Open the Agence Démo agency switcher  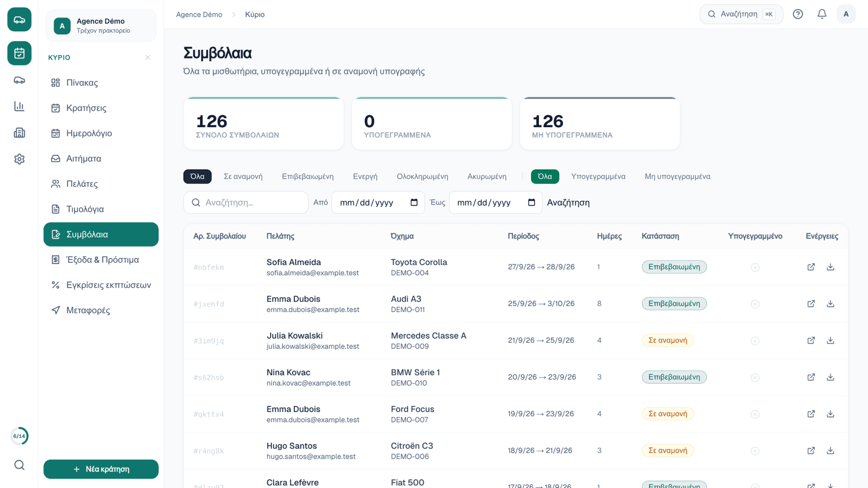tap(101, 26)
